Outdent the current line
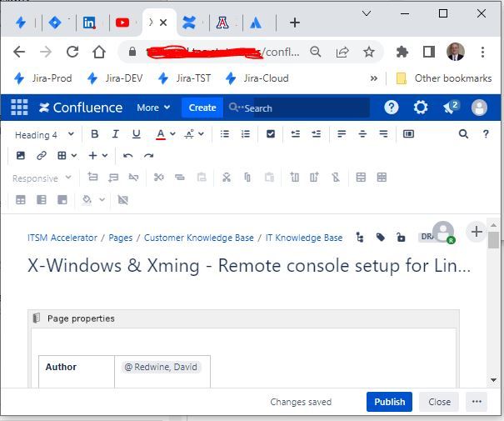 click(295, 134)
